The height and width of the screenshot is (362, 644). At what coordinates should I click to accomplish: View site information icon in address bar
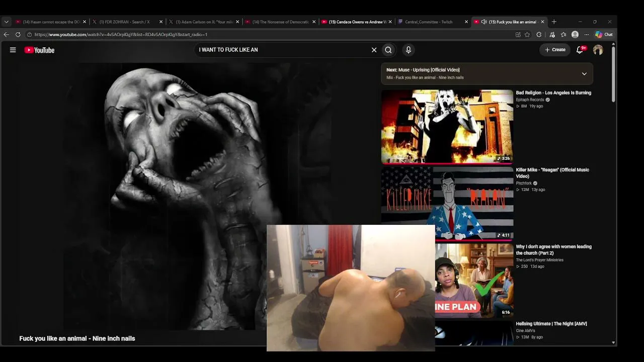[x=30, y=35]
